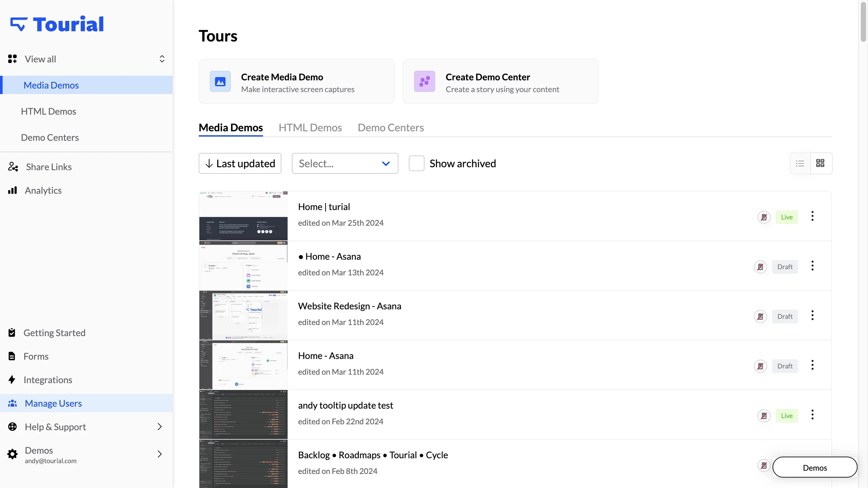
Task: Open the Integrations page
Action: click(48, 380)
